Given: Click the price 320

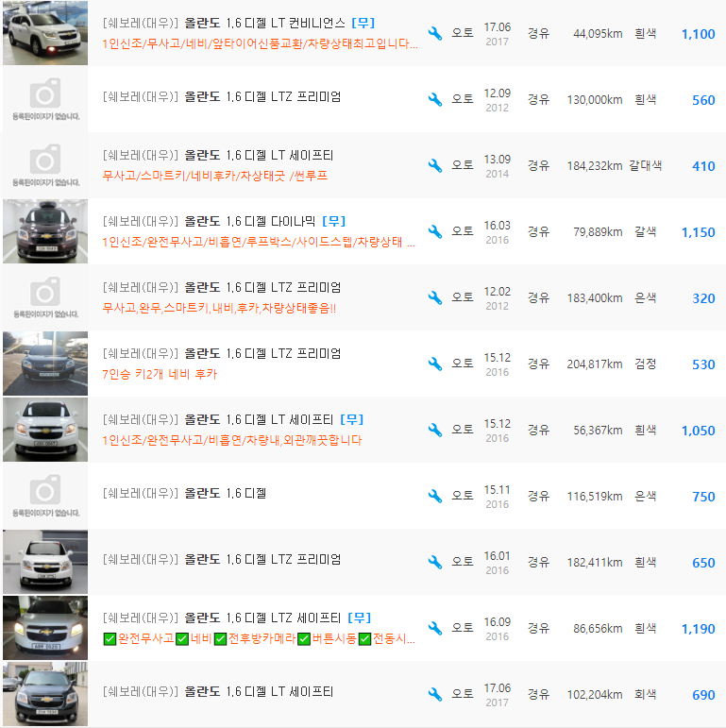Looking at the screenshot, I should point(703,298).
